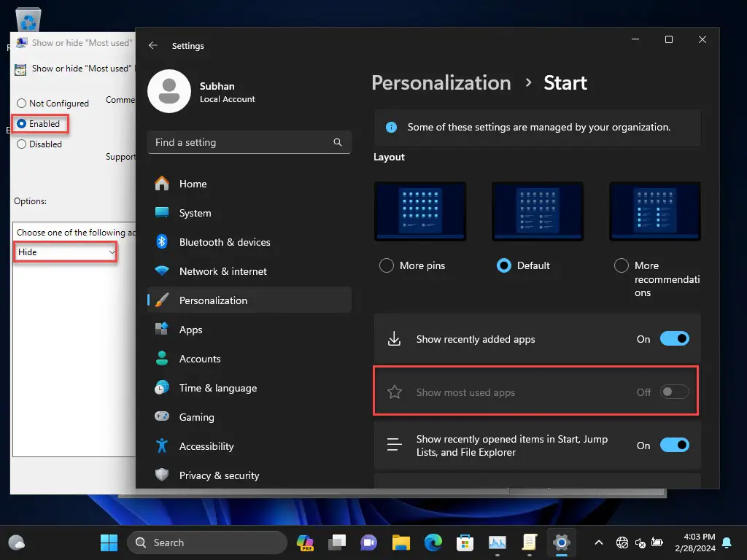Viewport: 747px width, 560px height.
Task: Click the taskbar Search box
Action: tap(207, 542)
